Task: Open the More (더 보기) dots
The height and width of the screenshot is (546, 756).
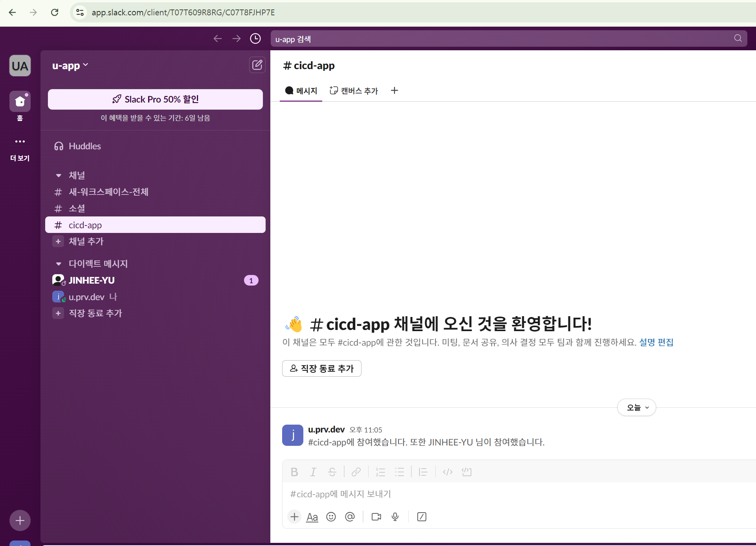Action: (20, 141)
